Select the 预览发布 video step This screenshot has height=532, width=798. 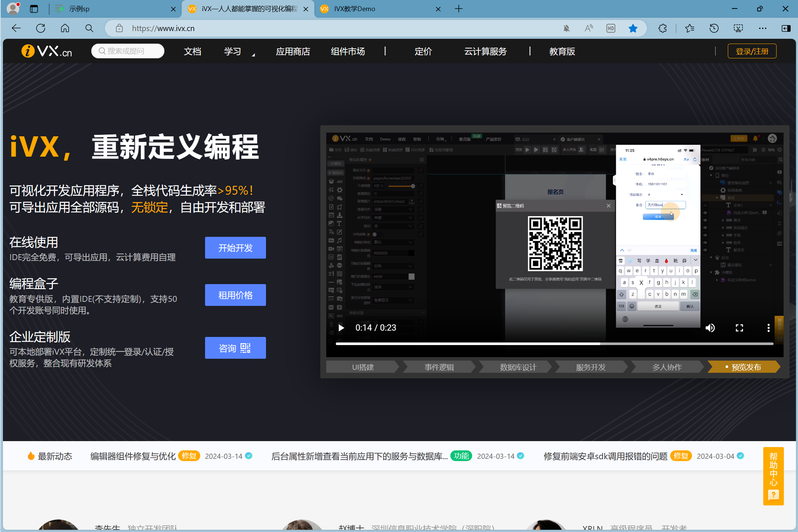coord(743,367)
